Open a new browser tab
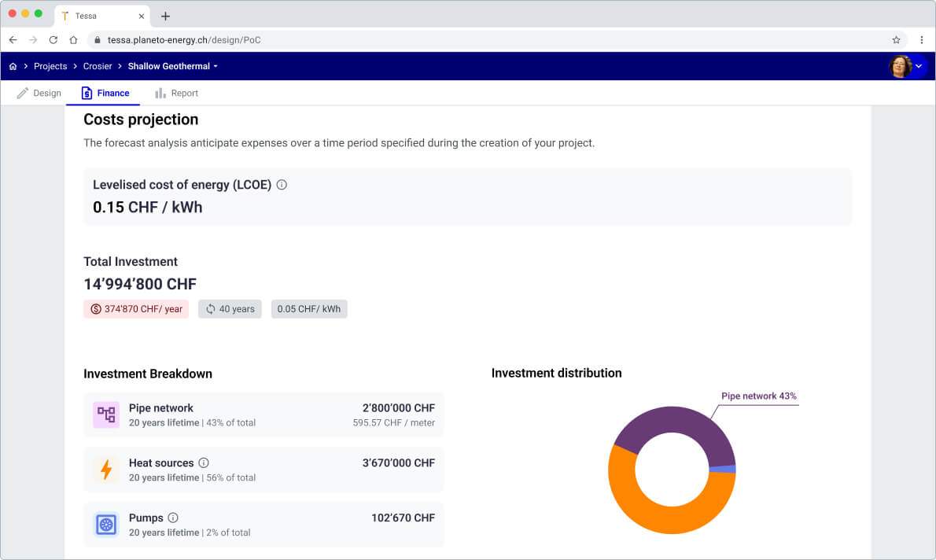The width and height of the screenshot is (936, 560). pyautogui.click(x=165, y=16)
